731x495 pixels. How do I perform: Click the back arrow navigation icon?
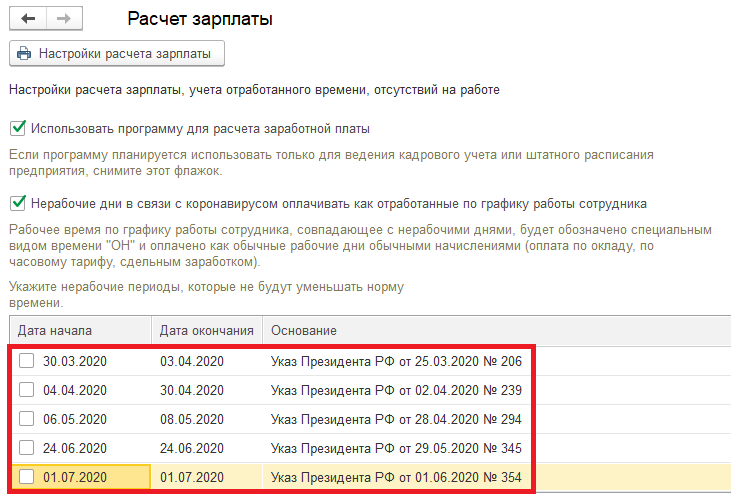point(28,19)
